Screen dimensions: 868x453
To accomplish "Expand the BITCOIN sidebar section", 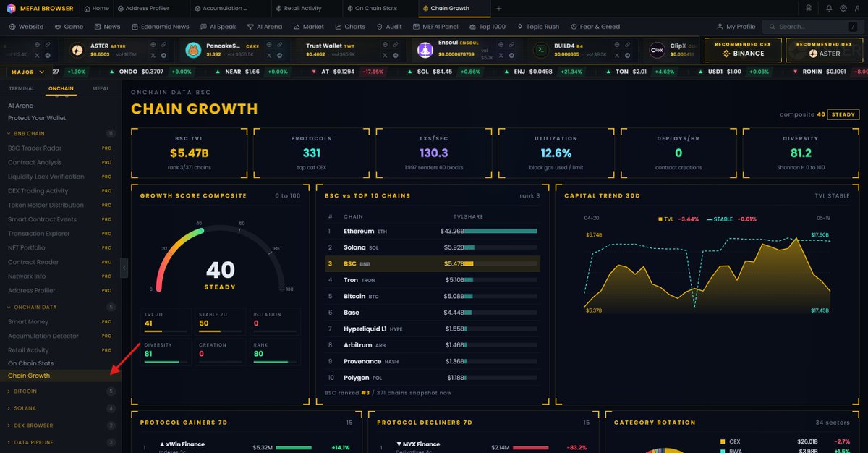I will [61, 391].
